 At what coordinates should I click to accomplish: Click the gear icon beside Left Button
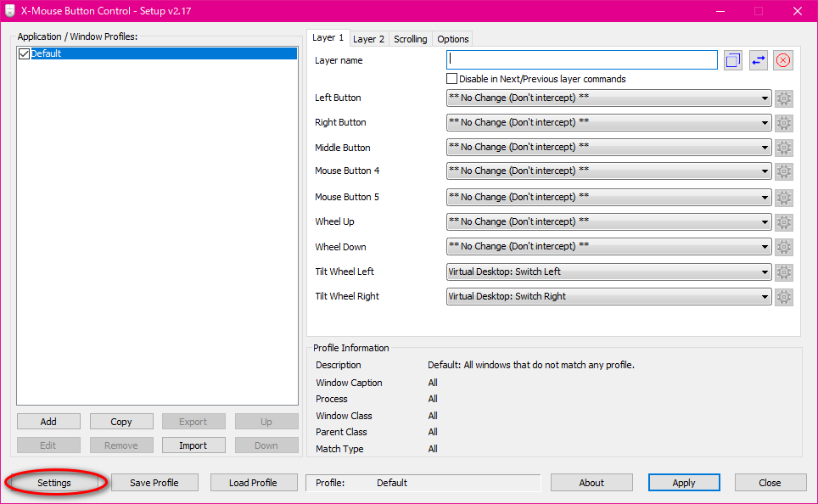click(x=784, y=98)
